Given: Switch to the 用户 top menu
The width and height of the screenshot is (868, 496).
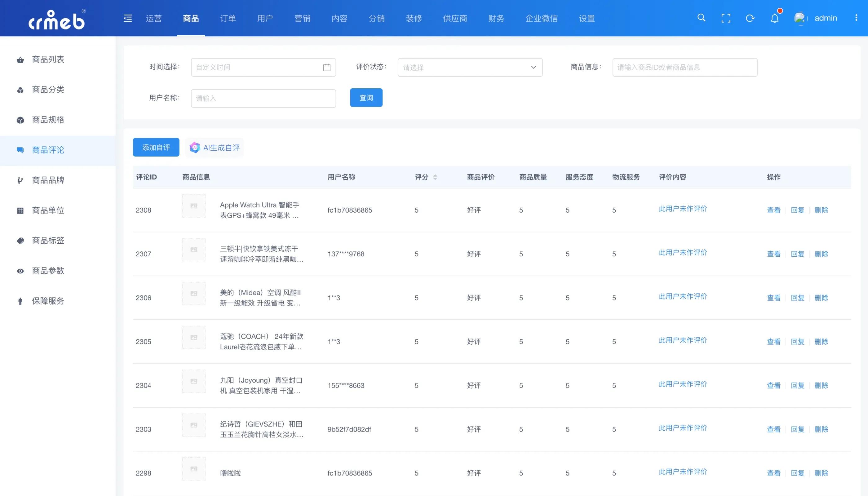Looking at the screenshot, I should pyautogui.click(x=265, y=18).
